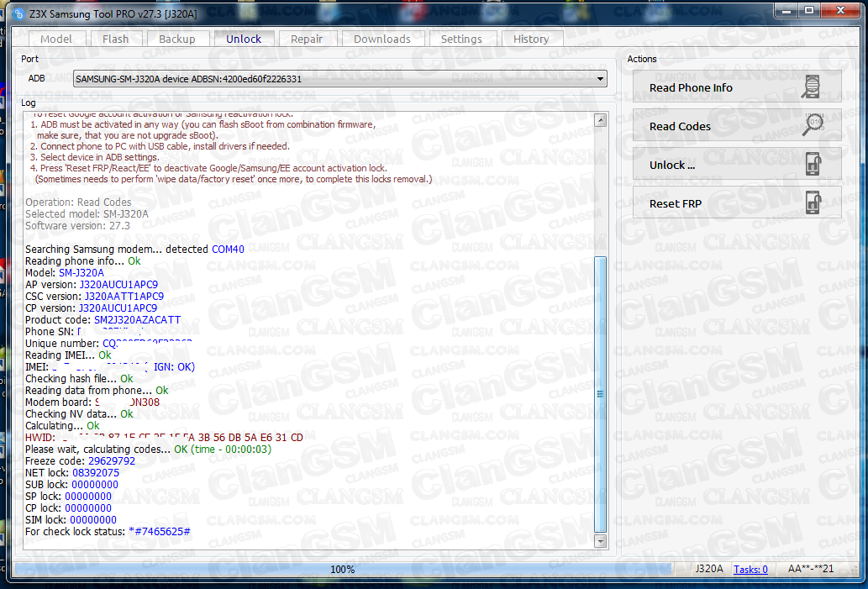The image size is (868, 589).
Task: Click the Read Codes button
Action: [737, 126]
